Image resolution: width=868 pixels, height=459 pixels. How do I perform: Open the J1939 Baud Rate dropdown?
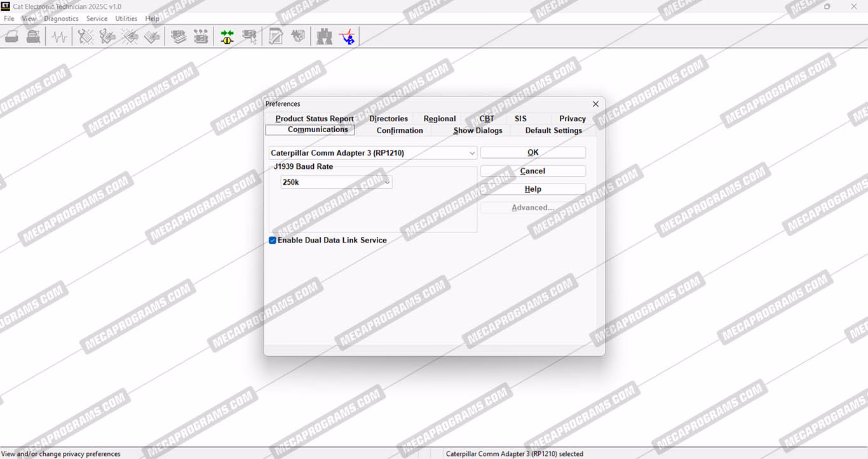point(387,182)
